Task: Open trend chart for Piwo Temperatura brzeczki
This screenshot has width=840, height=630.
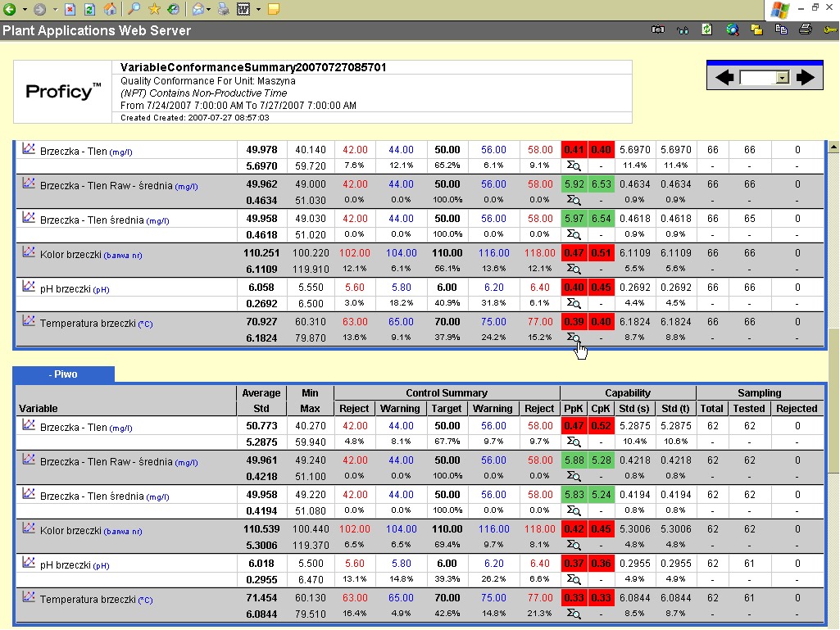Action: [29, 596]
